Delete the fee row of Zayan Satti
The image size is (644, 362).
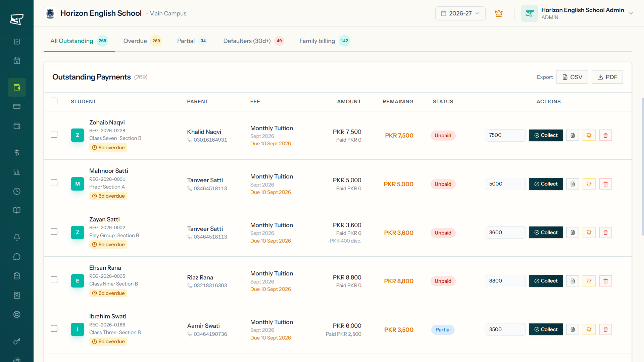[605, 232]
